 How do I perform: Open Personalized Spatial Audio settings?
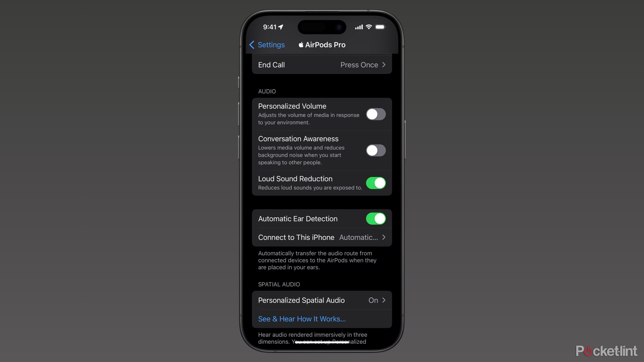click(x=321, y=300)
